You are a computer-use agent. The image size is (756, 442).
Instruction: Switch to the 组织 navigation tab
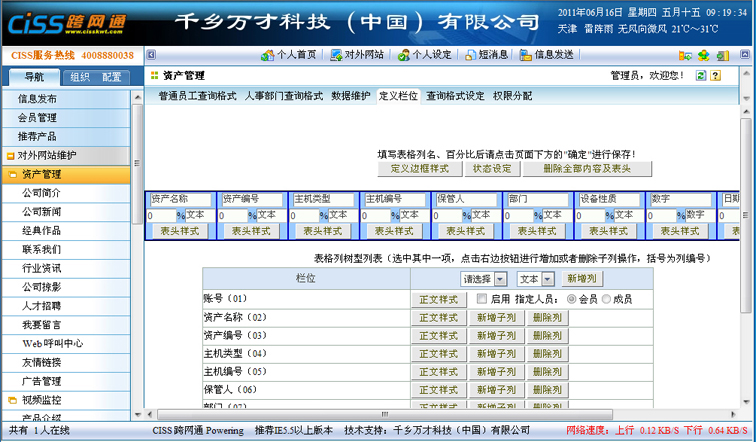pyautogui.click(x=79, y=77)
